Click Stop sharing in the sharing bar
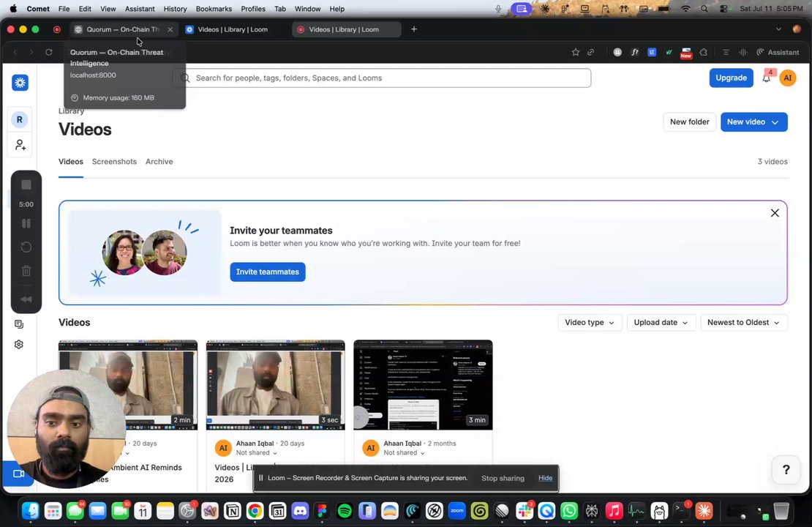812x527 pixels. (x=503, y=478)
